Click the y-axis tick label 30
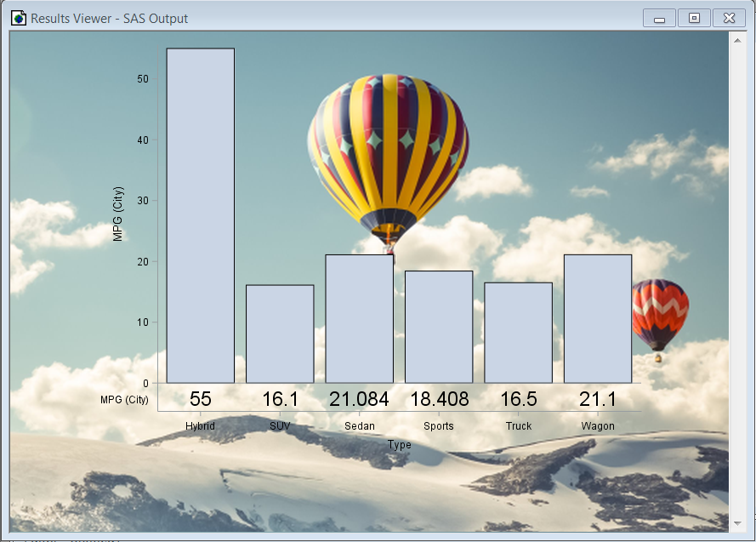The width and height of the screenshot is (756, 542). (x=143, y=201)
